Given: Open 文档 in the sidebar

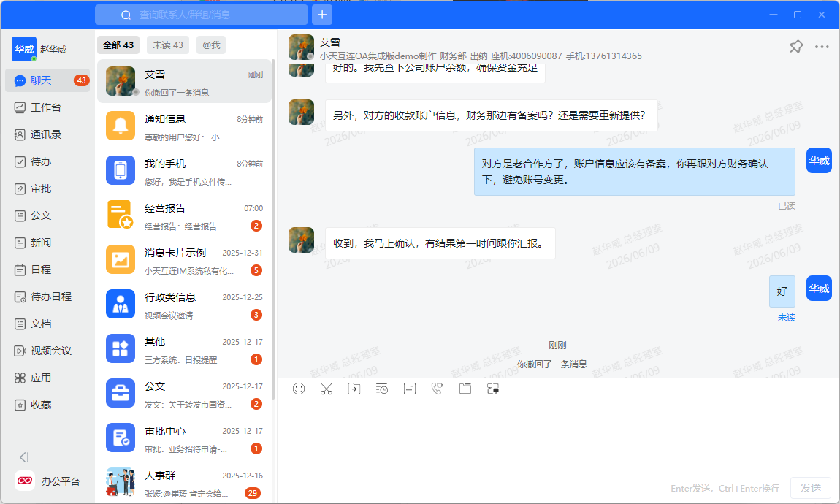Looking at the screenshot, I should click(47, 324).
